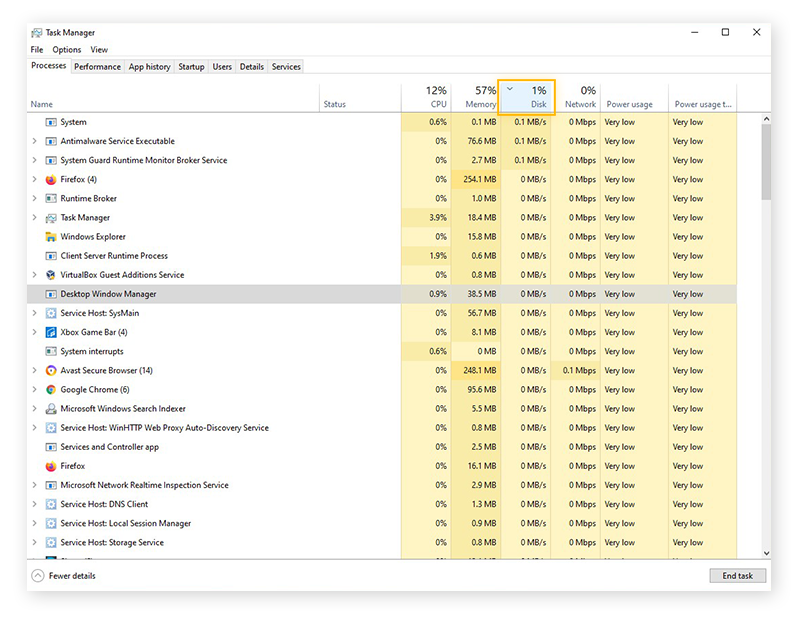
Task: Expand the Firefox (4) process group
Action: pos(32,179)
